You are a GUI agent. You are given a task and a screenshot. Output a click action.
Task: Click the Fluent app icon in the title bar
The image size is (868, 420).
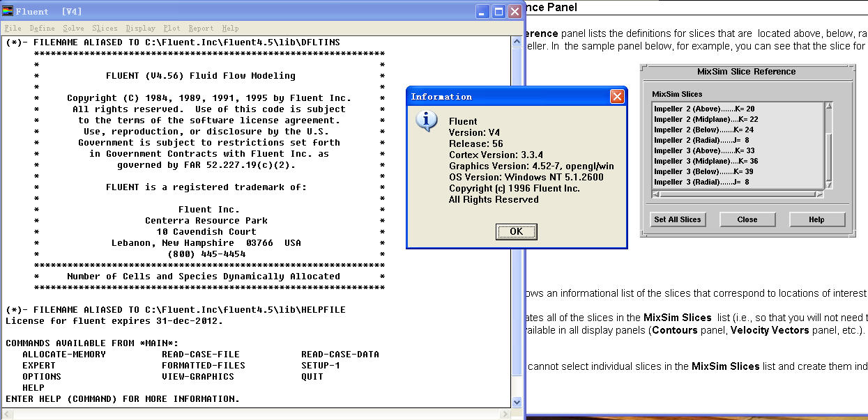point(8,11)
